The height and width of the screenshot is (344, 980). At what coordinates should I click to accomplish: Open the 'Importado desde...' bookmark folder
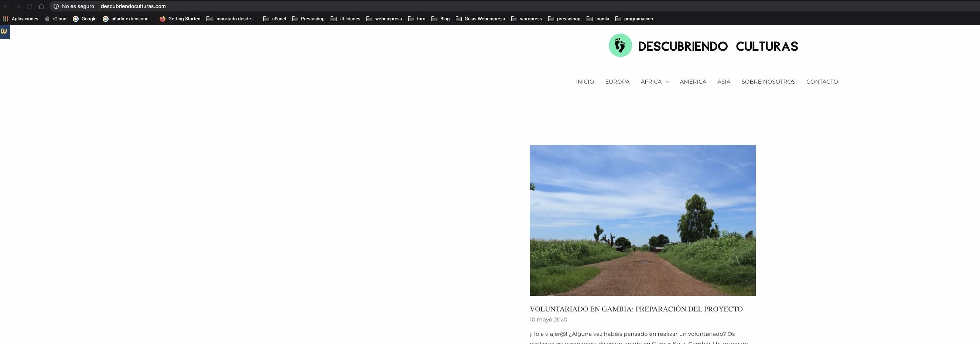231,18
